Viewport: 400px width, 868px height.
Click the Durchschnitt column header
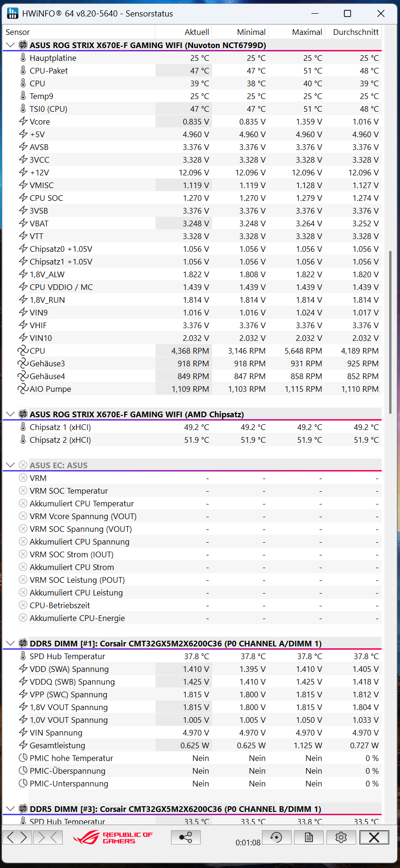pyautogui.click(x=356, y=32)
